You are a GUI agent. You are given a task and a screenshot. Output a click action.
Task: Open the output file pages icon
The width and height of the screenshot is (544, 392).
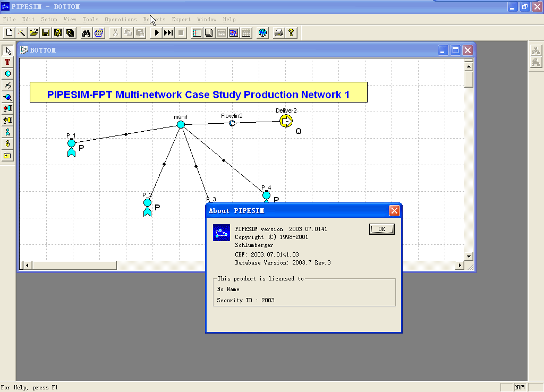(x=209, y=33)
